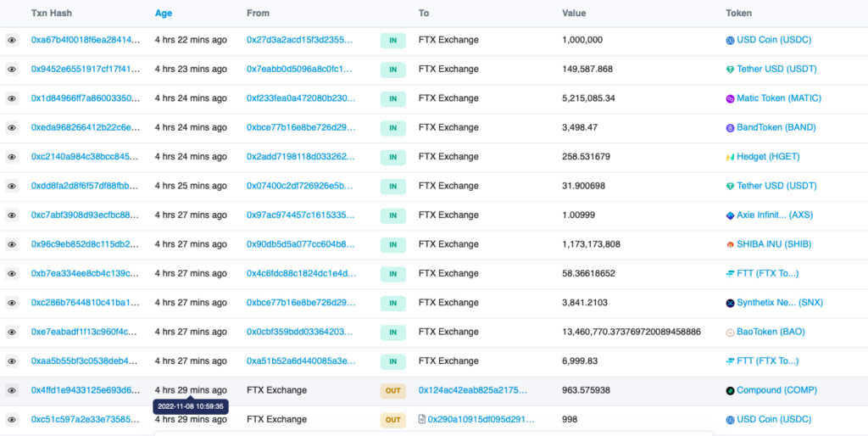868x436 pixels.
Task: Open sender address 0x07400c2df726926e5b
Action: [x=301, y=186]
